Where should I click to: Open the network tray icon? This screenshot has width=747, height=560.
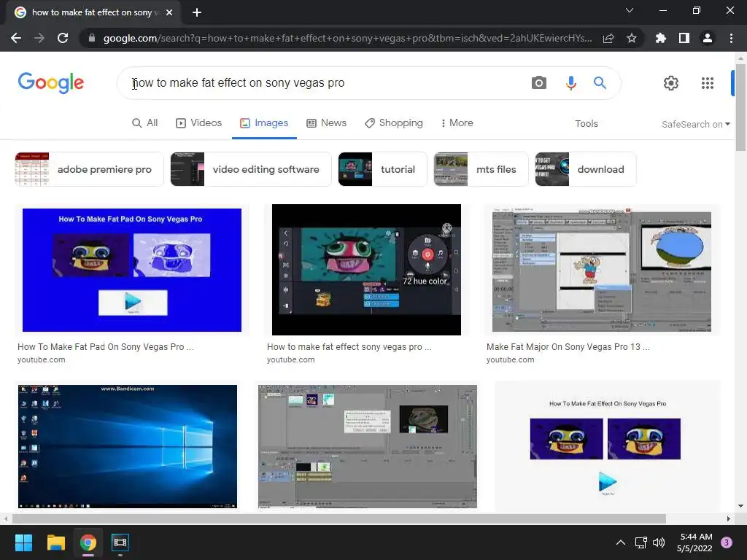point(640,542)
